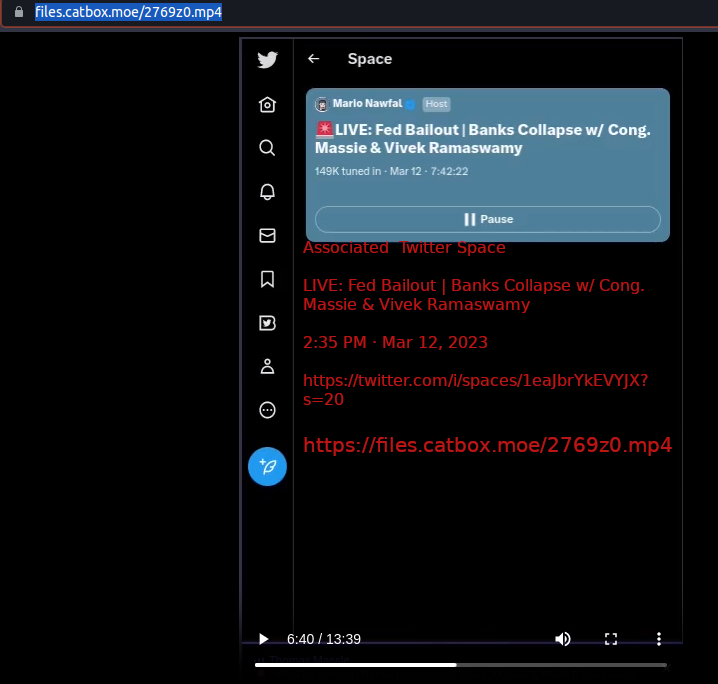This screenshot has width=718, height=684.
Task: Open the Twitter Blue icon
Action: [x=267, y=323]
